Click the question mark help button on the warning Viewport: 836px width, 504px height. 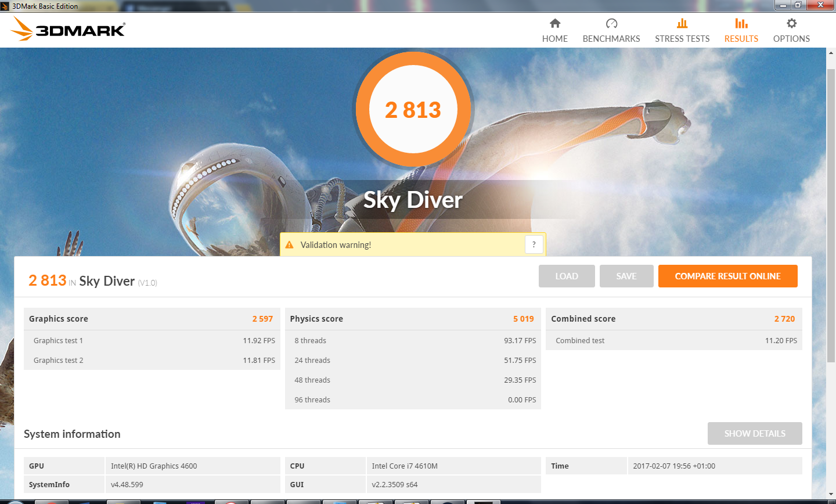534,244
